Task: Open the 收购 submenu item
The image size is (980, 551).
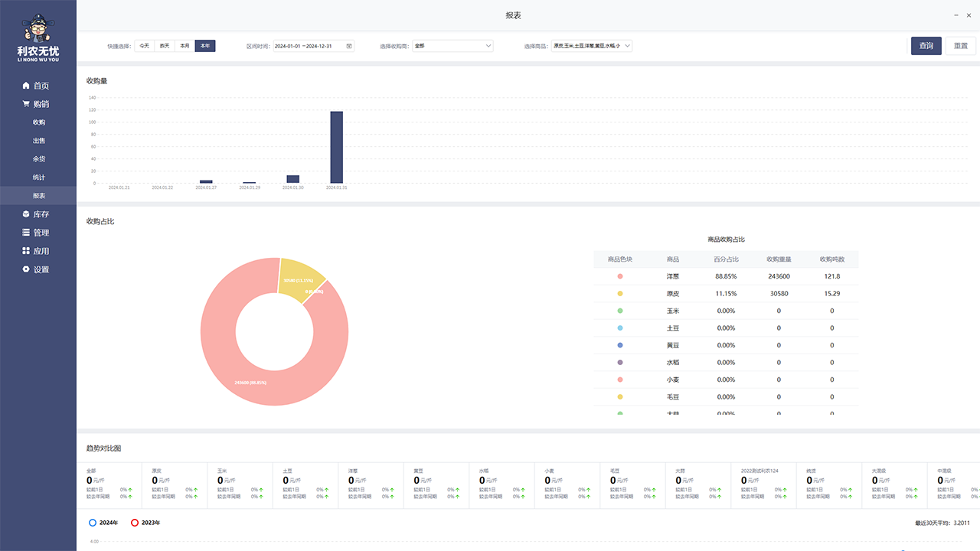Action: pos(39,122)
